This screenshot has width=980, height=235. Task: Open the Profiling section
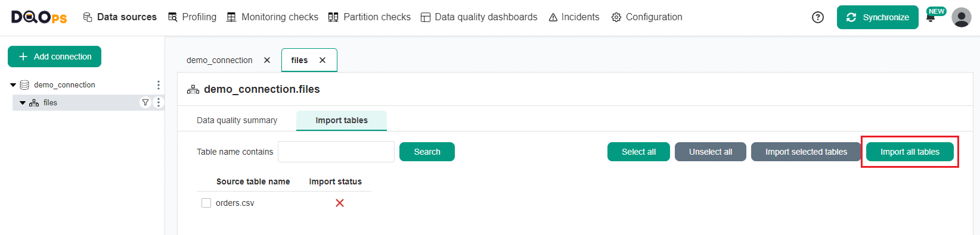[192, 17]
